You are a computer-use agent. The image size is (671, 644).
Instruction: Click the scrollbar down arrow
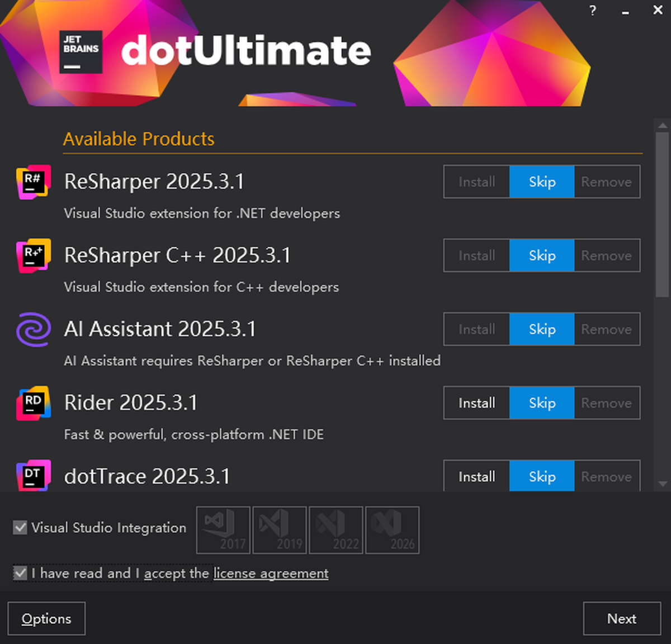(x=663, y=484)
